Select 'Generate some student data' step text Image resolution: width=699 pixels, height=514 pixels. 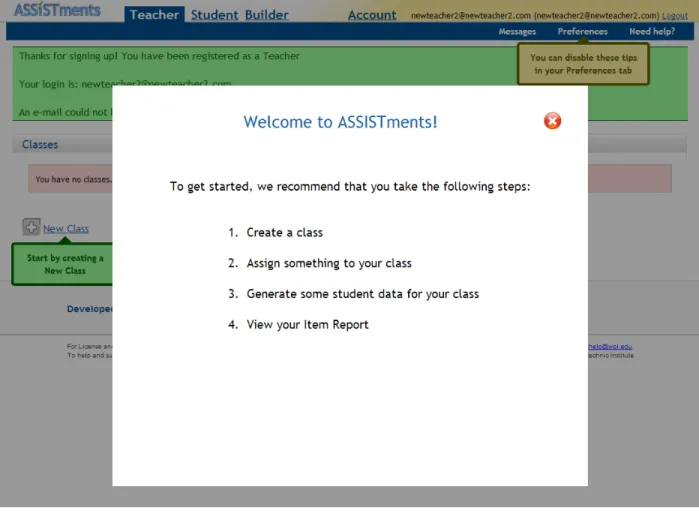pos(362,294)
